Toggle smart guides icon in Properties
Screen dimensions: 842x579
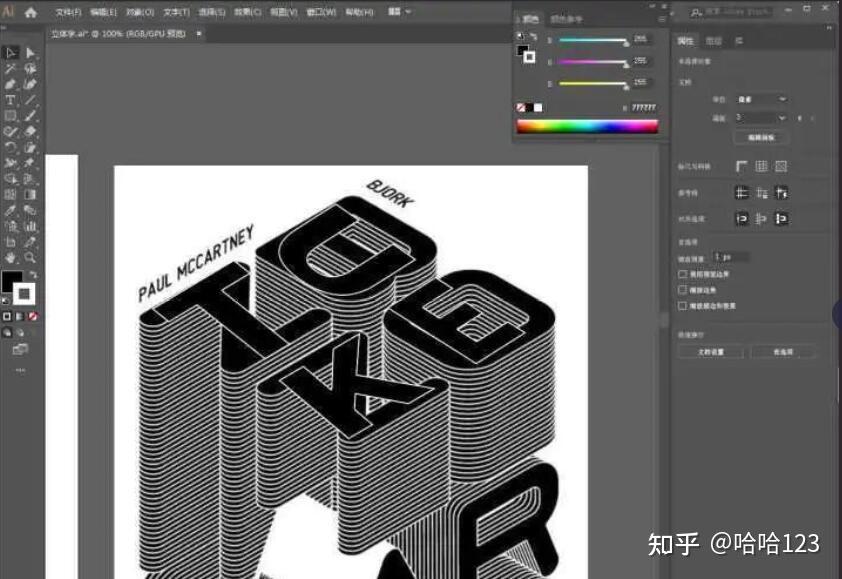pyautogui.click(x=781, y=193)
